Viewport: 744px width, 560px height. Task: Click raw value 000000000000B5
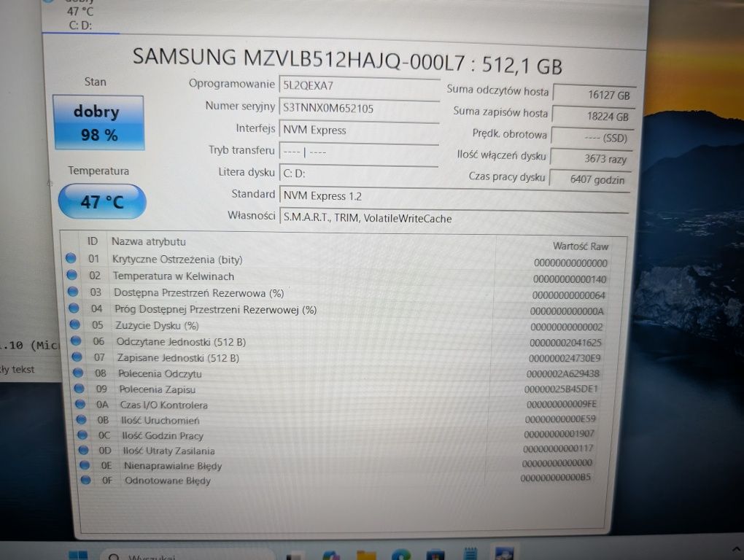pos(556,478)
